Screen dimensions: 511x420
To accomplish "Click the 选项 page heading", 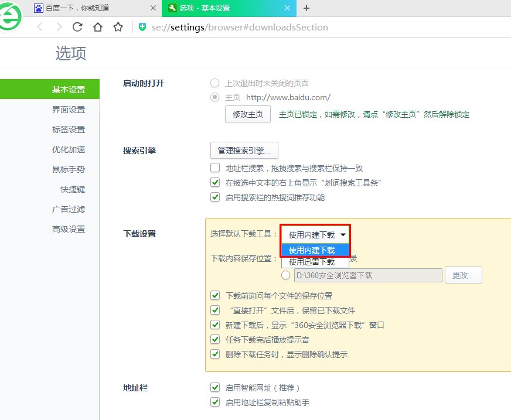I will 71,53.
